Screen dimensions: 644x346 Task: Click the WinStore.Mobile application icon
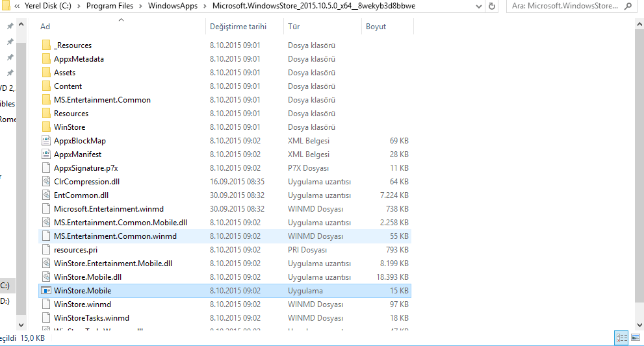coord(46,291)
